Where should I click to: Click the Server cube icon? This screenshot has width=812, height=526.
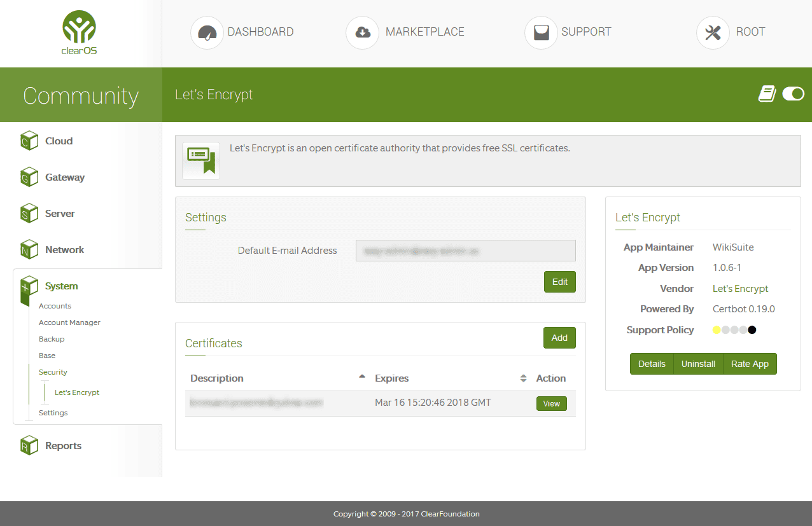coord(29,213)
